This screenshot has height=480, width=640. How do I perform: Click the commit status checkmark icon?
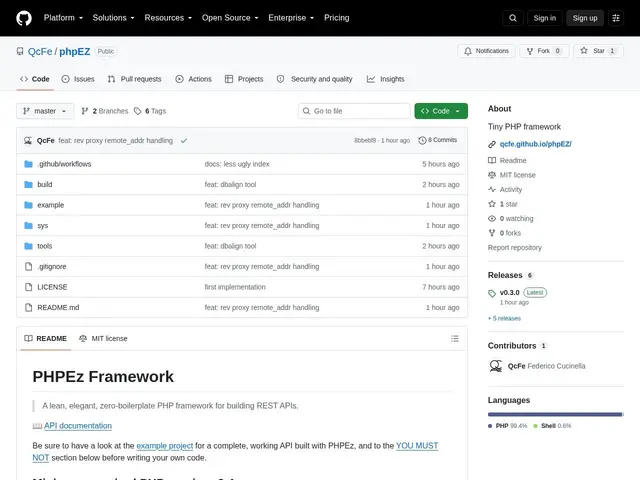tap(184, 141)
